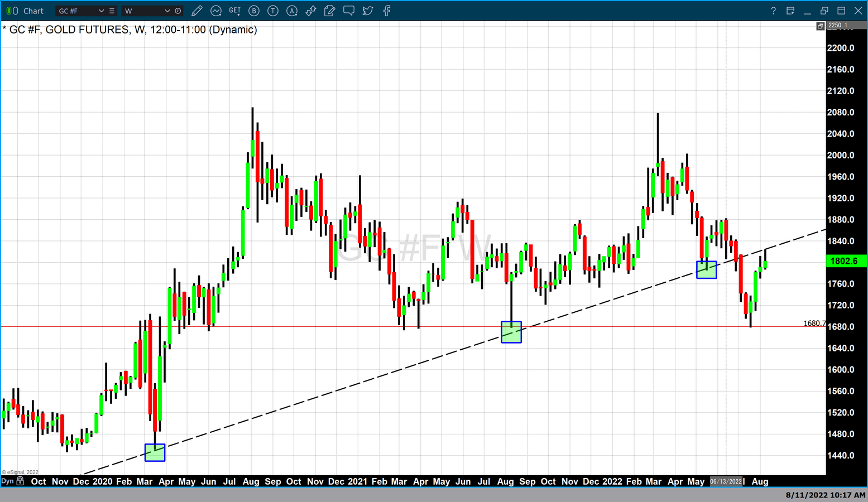Open the window layout dropdown icon
Viewport: 868px width, 502px height.
click(x=790, y=11)
